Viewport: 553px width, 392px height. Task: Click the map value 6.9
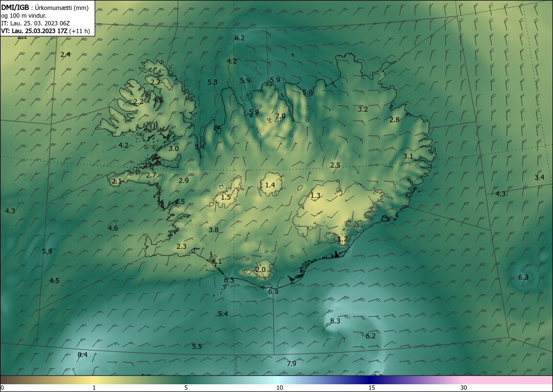(273, 291)
